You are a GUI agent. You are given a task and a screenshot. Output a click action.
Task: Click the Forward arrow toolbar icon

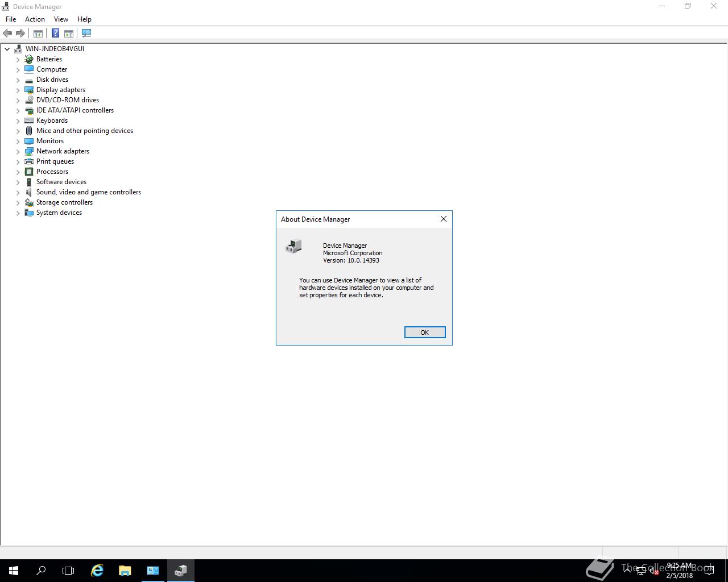pos(20,34)
